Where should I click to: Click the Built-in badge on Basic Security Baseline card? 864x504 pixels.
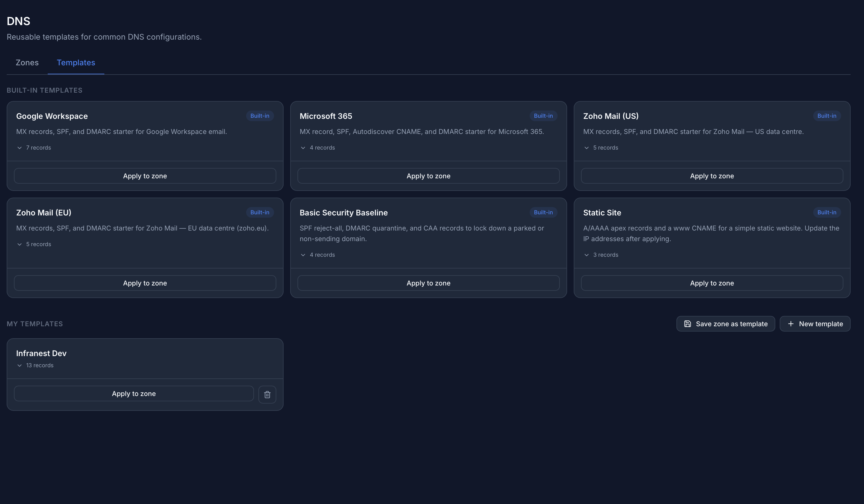click(543, 212)
